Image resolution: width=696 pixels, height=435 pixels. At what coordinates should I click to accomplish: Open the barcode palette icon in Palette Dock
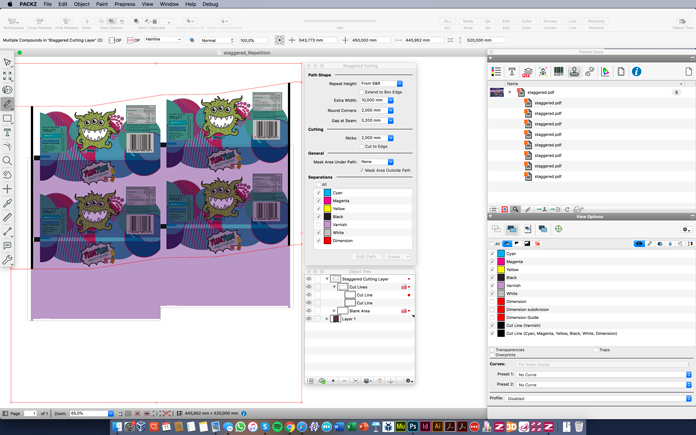click(558, 71)
